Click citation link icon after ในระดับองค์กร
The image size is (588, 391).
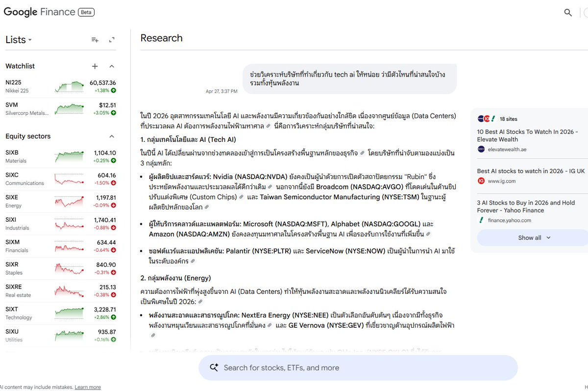(193, 261)
